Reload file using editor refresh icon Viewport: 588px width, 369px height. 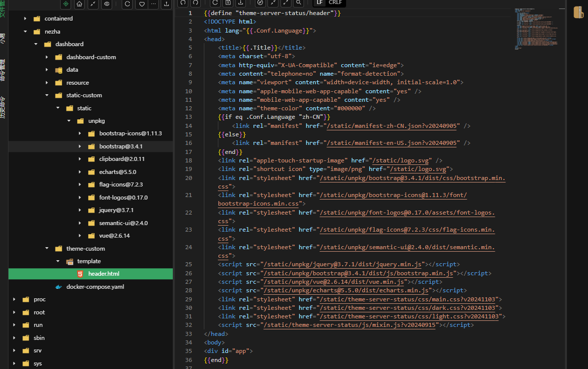(215, 3)
